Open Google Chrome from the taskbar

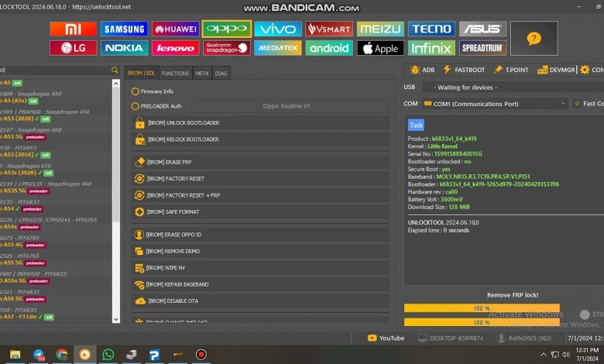click(62, 355)
